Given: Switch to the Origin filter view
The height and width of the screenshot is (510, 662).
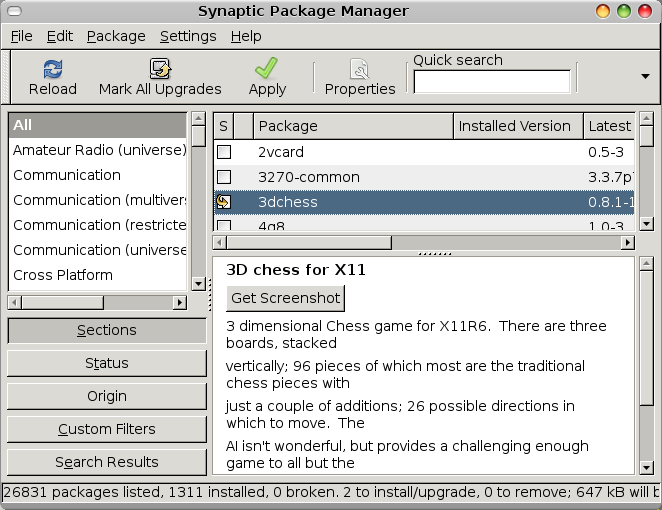Looking at the screenshot, I should [107, 396].
